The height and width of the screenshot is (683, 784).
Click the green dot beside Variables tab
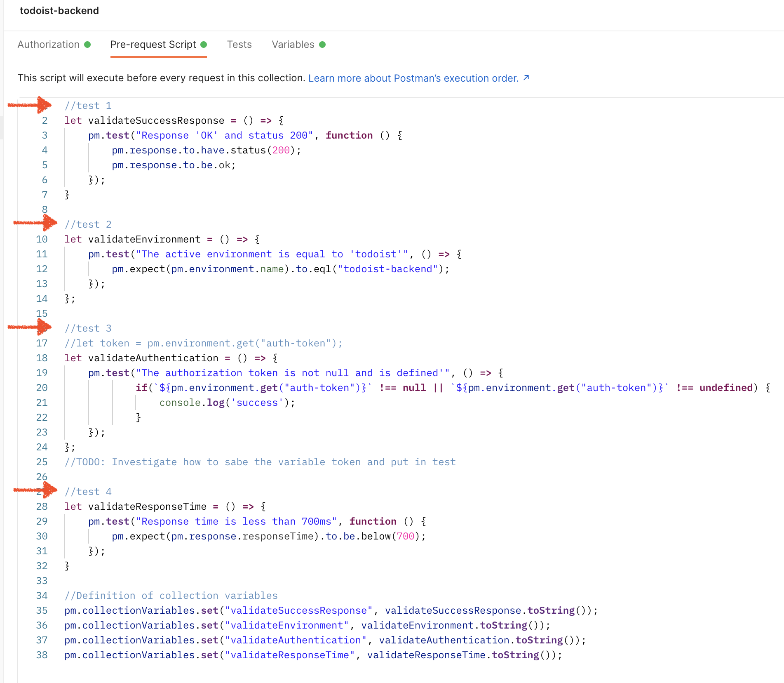point(323,45)
